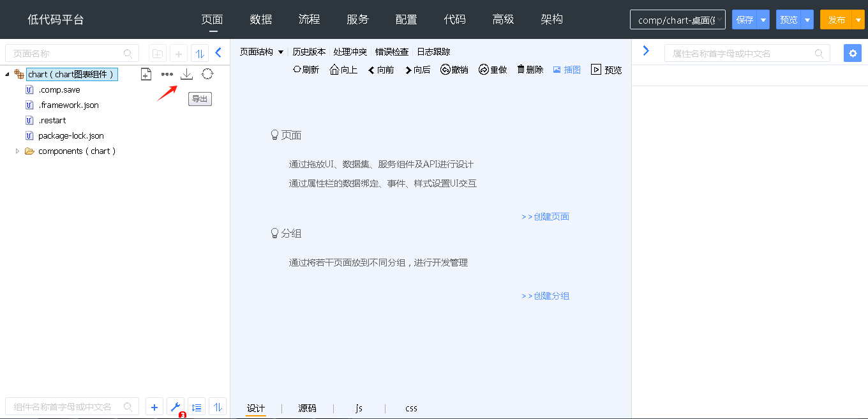Click the >>创建页面 link
Viewport: 868px width, 419px height.
546,217
